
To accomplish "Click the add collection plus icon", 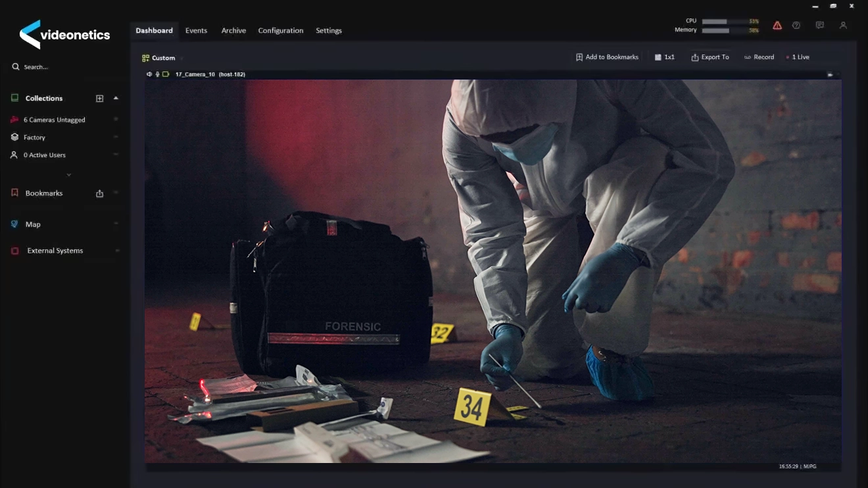I will click(x=100, y=99).
